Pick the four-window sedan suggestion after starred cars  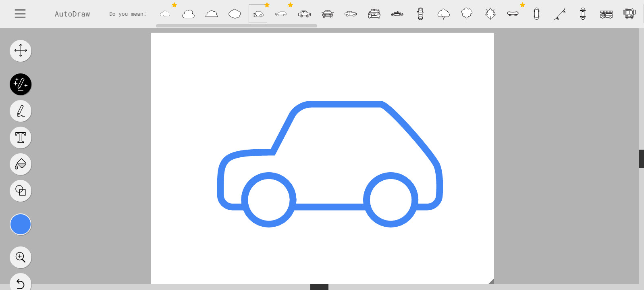[x=304, y=14]
